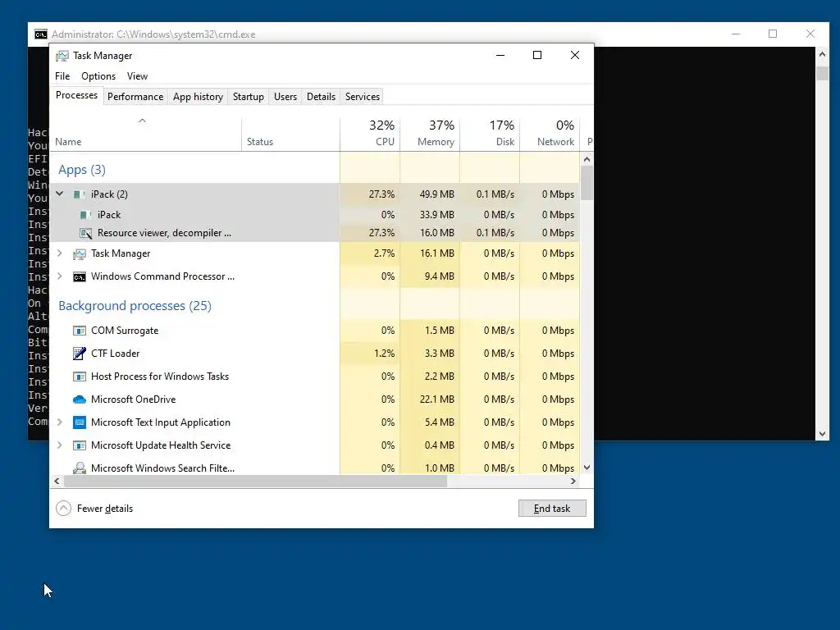Viewport: 840px width, 630px height.
Task: Click the 49.9 MB memory value of iPack (2)
Action: pos(436,194)
